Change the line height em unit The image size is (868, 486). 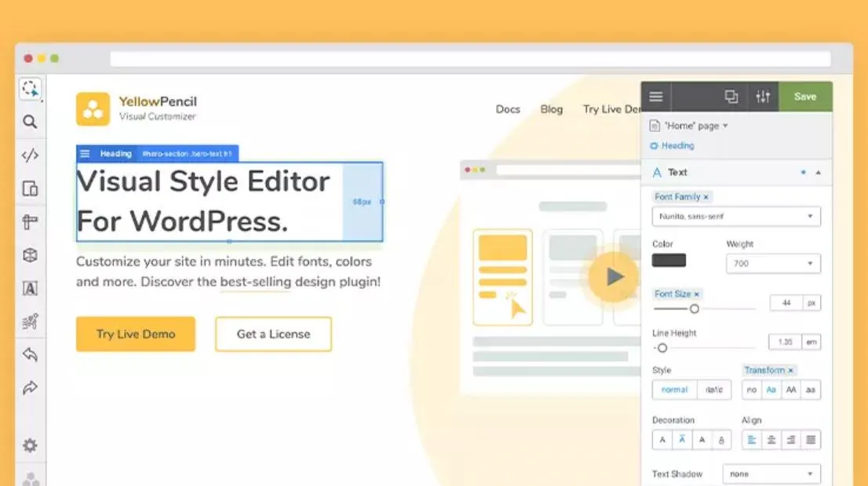click(x=811, y=342)
